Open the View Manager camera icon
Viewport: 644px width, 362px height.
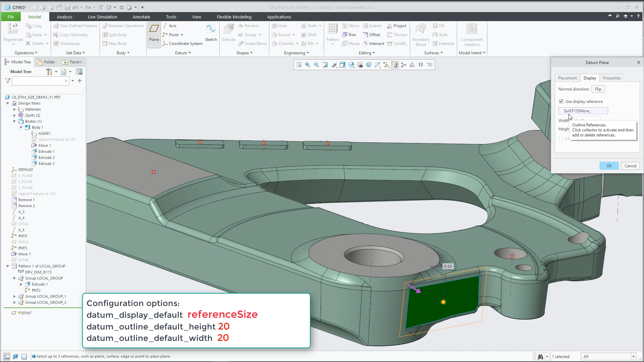[360, 65]
